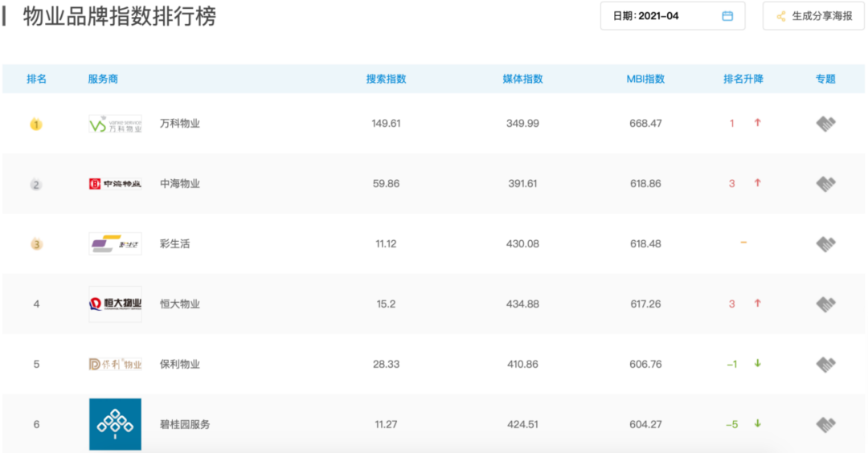The height and width of the screenshot is (453, 868).
Task: Click the 万科物业 logo
Action: (115, 124)
